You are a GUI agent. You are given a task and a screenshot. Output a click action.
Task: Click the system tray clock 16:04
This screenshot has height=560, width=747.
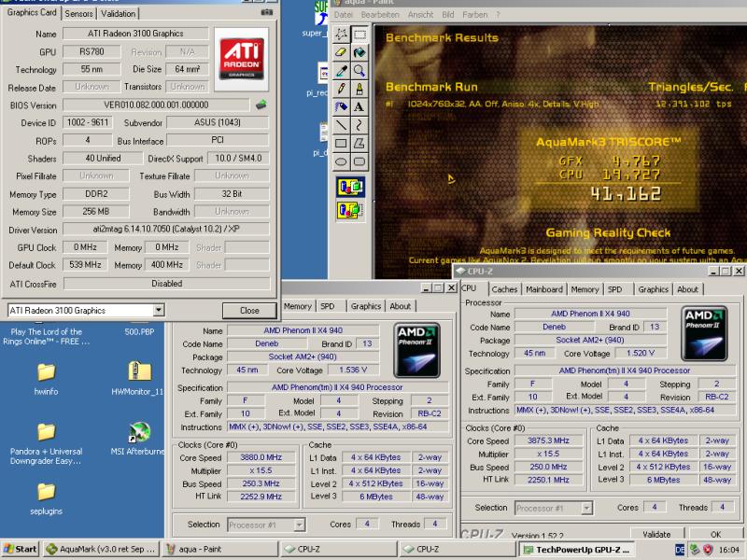pyautogui.click(x=729, y=550)
